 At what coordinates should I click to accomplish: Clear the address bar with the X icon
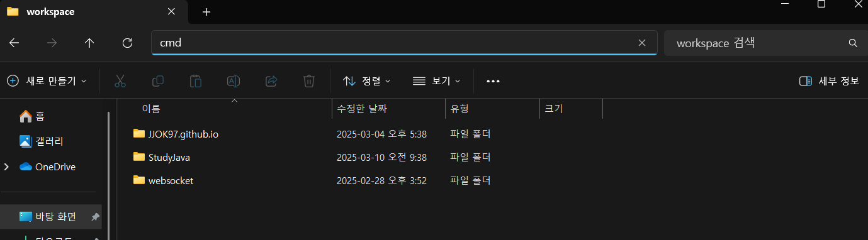click(642, 43)
